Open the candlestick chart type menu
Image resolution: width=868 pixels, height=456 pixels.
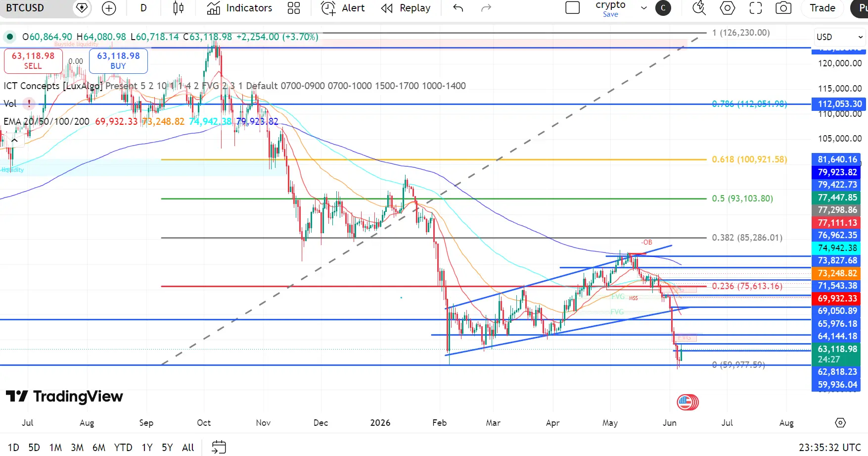[179, 8]
